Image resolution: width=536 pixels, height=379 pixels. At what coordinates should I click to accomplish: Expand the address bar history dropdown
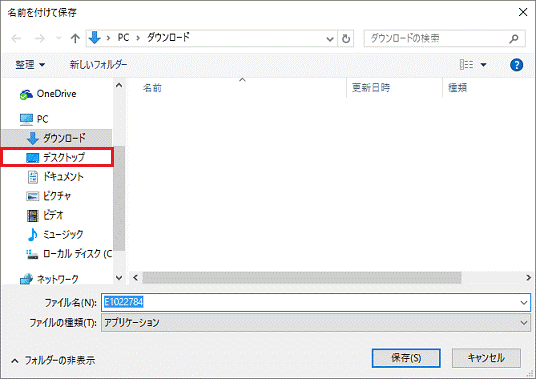pos(330,39)
